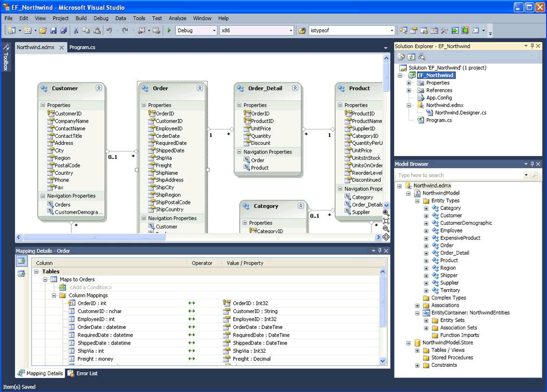Image resolution: width=547 pixels, height=392 pixels.
Task: Open the Debug configuration dropdown
Action: (214, 31)
